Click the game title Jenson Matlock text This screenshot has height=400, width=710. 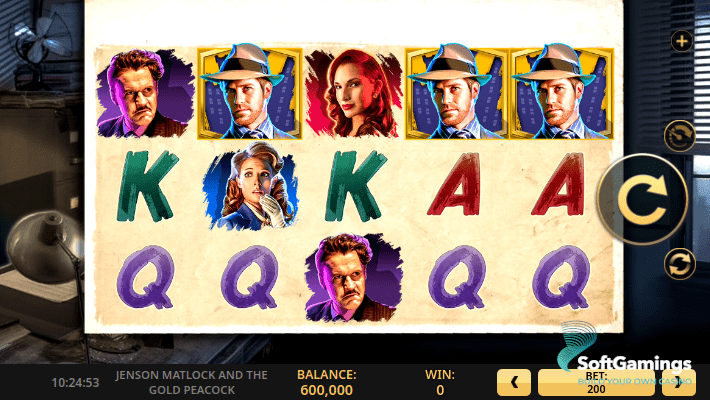pos(192,382)
